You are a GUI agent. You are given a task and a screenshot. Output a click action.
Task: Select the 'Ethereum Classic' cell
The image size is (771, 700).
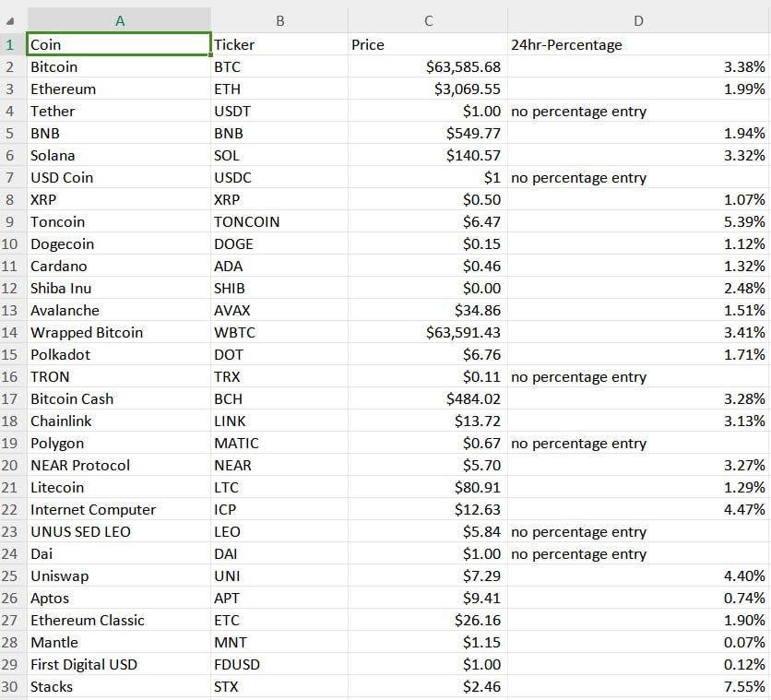[x=119, y=620]
